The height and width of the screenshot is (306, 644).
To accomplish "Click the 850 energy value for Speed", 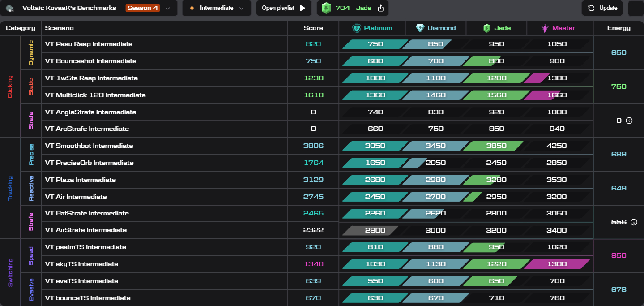I will 619,256.
